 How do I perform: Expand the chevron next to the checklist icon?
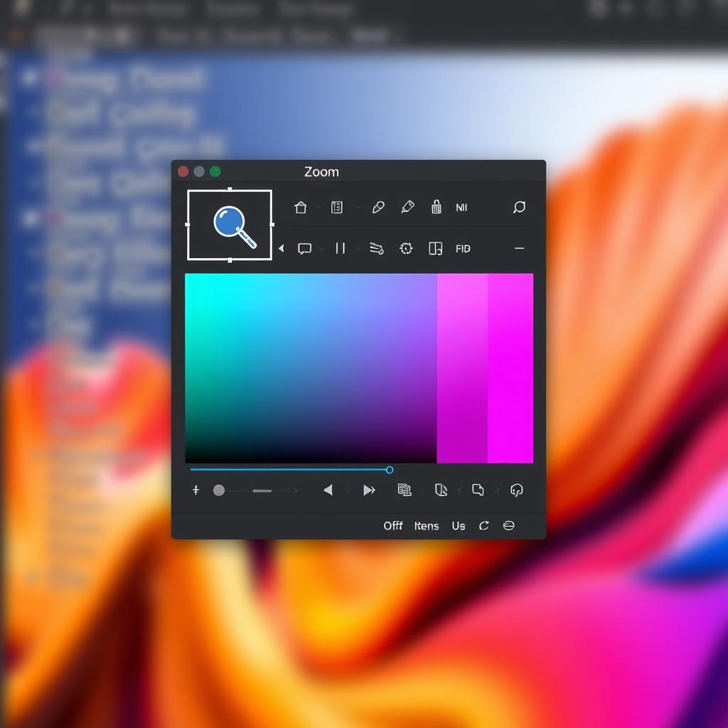[357, 208]
